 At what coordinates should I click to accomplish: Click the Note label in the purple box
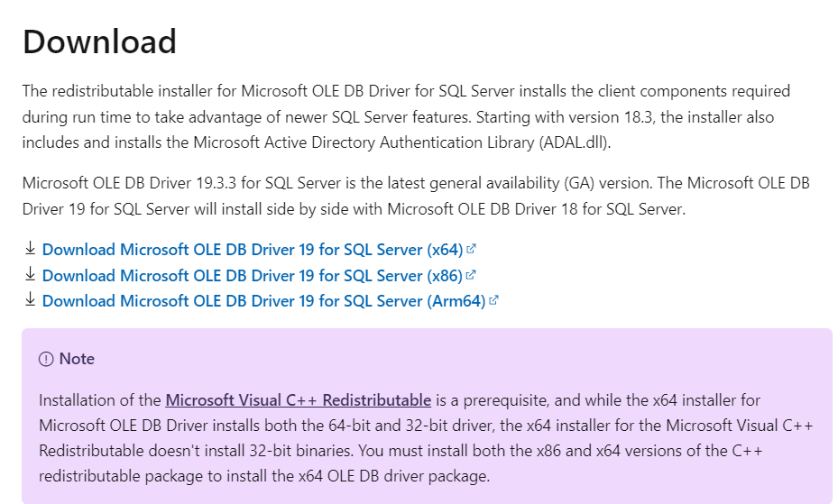point(77,359)
